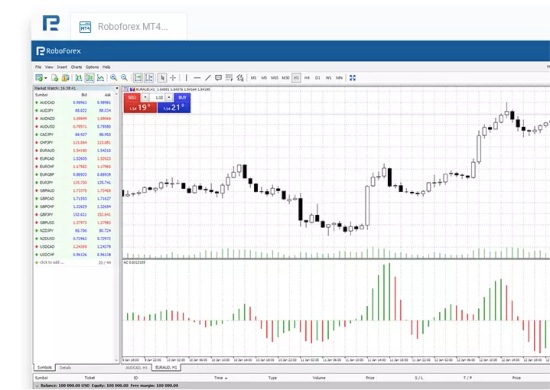The height and width of the screenshot is (390, 550).
Task: Select the active H1 timeframe button
Action: (296, 78)
